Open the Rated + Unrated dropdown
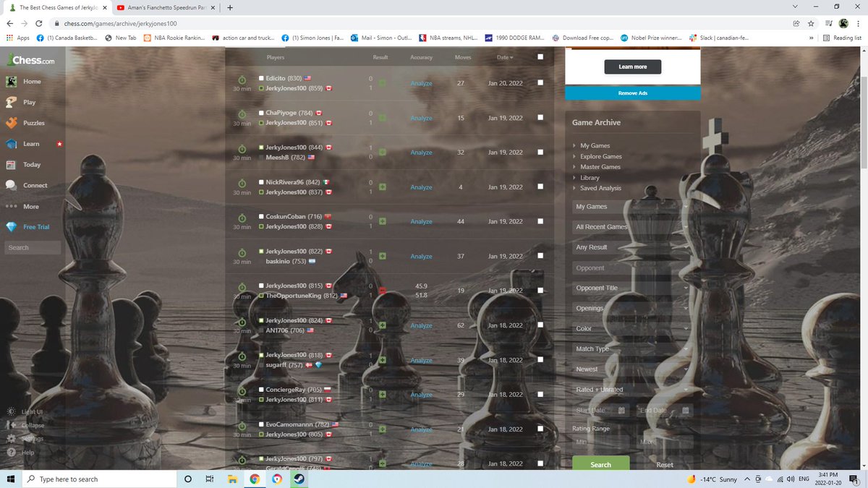Image resolution: width=868 pixels, height=488 pixels. pyautogui.click(x=632, y=390)
